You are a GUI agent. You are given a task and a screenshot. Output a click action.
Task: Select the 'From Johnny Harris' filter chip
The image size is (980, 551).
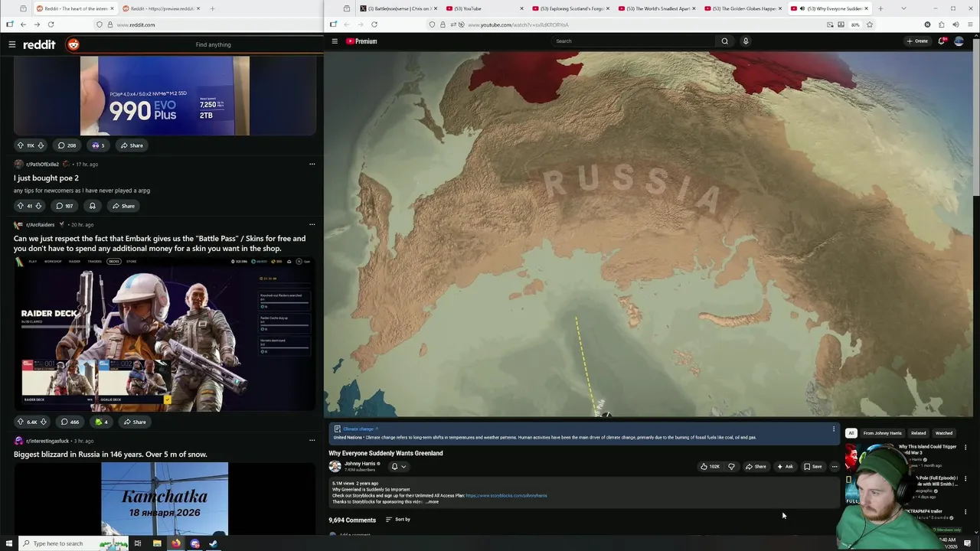pos(883,433)
